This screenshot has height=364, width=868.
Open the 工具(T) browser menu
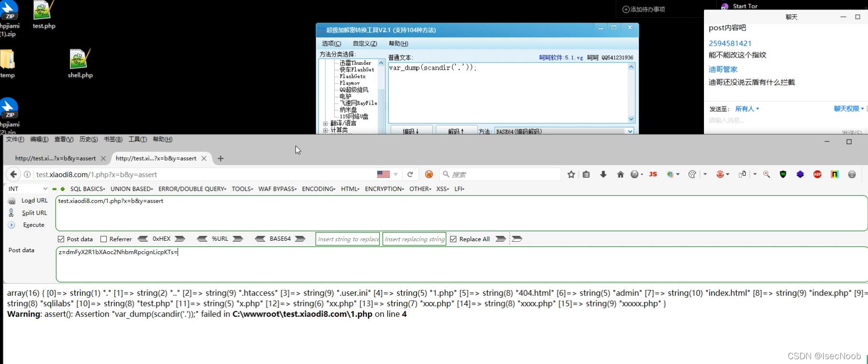tap(138, 139)
